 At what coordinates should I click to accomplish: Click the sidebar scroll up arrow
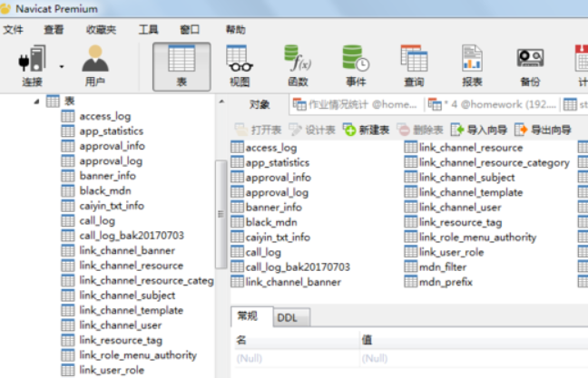(221, 102)
